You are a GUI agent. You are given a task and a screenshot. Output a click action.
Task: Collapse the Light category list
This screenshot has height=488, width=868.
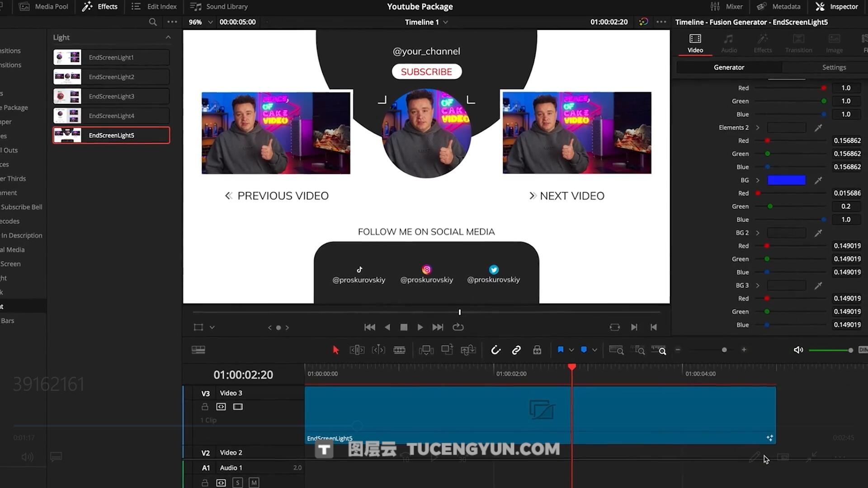(x=168, y=37)
